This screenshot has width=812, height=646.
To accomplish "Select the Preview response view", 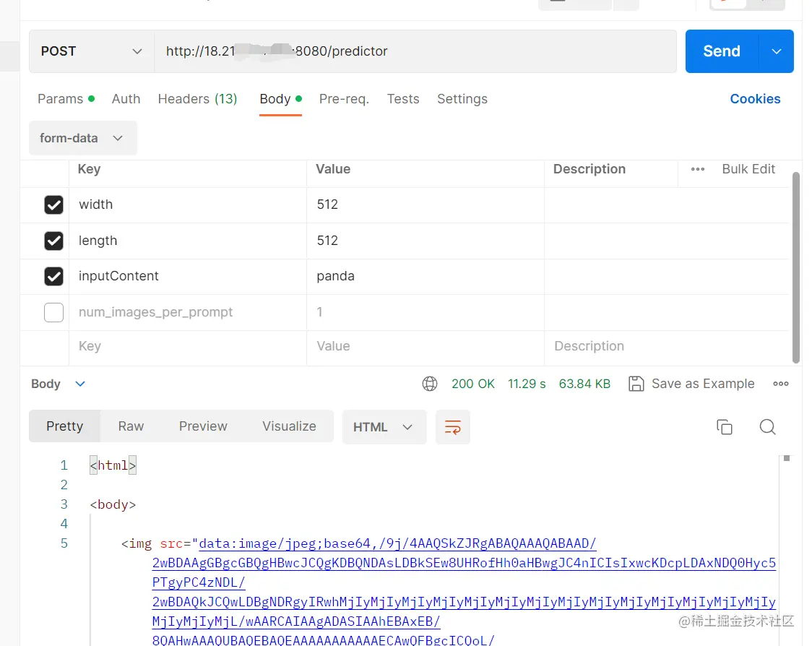I will point(203,426).
